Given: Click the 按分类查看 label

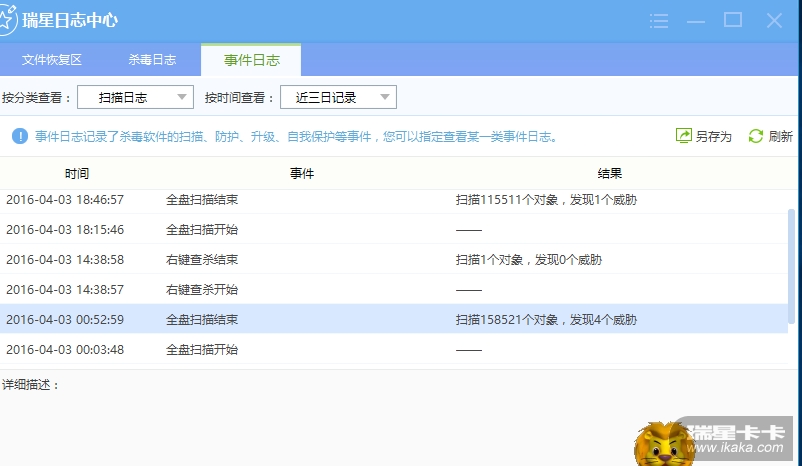Looking at the screenshot, I should (36, 97).
